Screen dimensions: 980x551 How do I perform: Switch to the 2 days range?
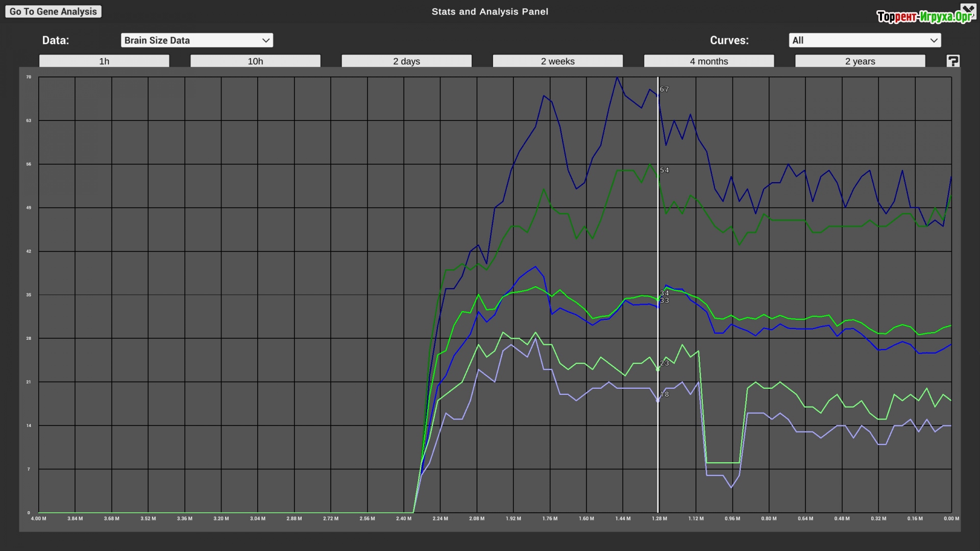(406, 61)
